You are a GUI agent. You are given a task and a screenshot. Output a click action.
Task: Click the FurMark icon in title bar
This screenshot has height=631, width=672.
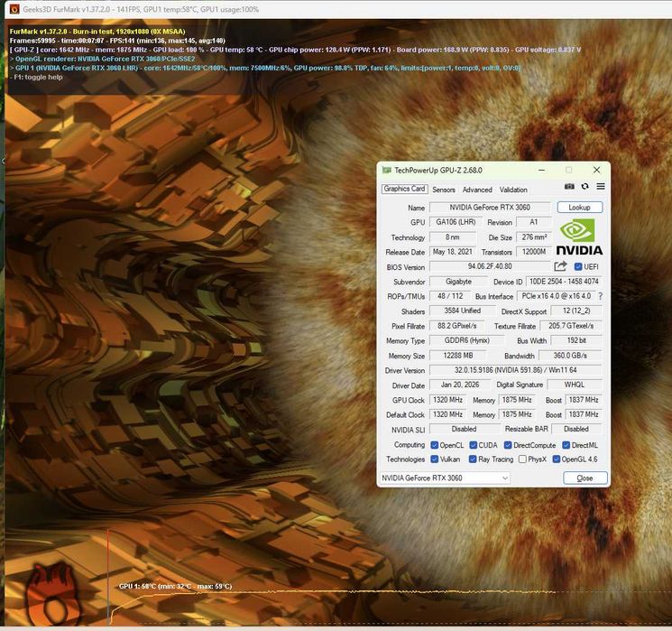click(14, 9)
